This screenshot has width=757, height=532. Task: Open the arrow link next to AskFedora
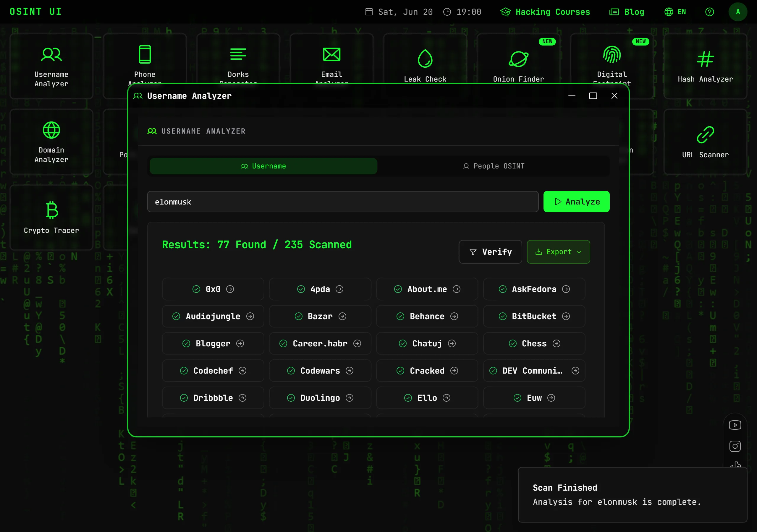coord(566,289)
